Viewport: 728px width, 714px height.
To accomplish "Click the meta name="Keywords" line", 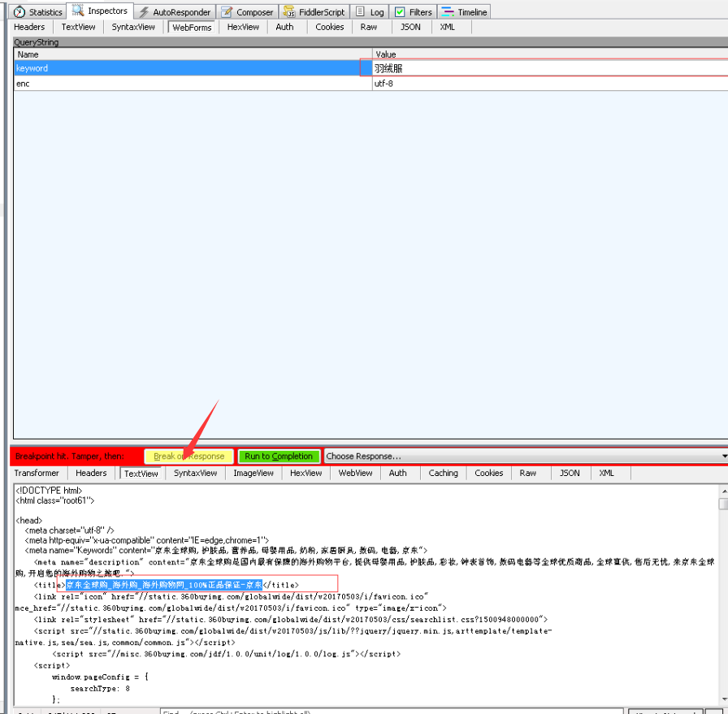I will pos(226,551).
